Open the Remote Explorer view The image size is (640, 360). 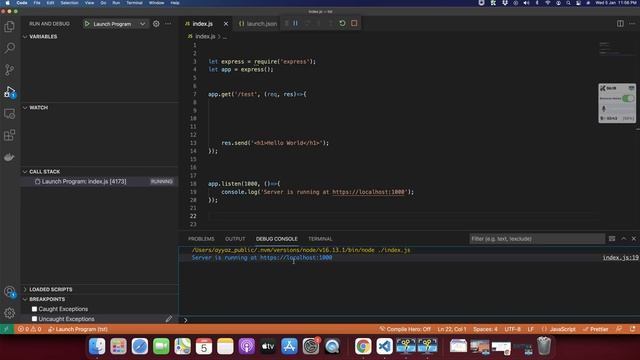tap(9, 113)
